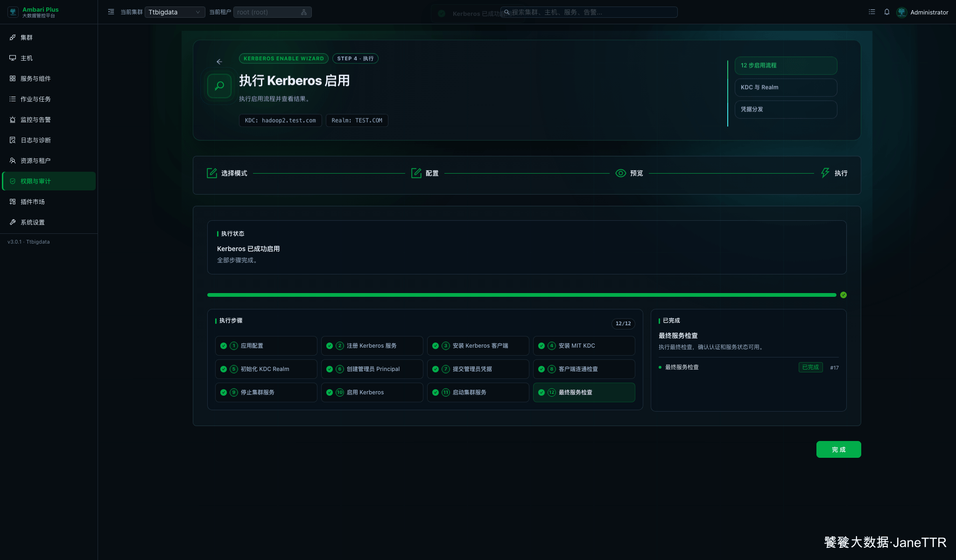The width and height of the screenshot is (956, 560).
Task: Navigate to 日志与诊断
Action: point(49,140)
